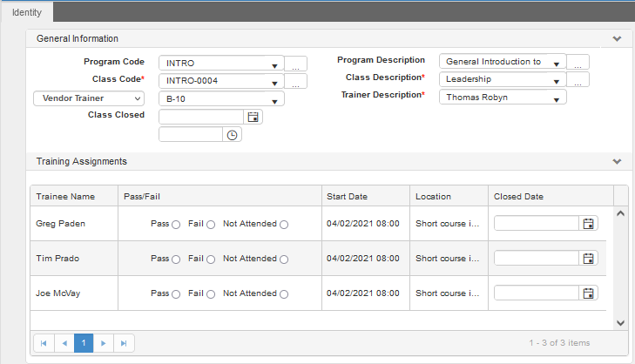Collapse the Training Assignments section
Screen dimensions: 635x364
click(617, 162)
